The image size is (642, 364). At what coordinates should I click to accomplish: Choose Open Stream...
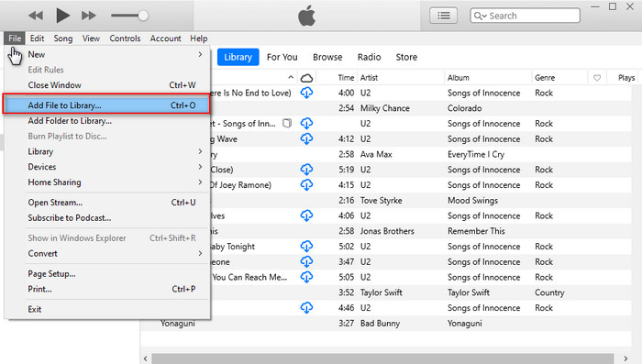click(107, 203)
